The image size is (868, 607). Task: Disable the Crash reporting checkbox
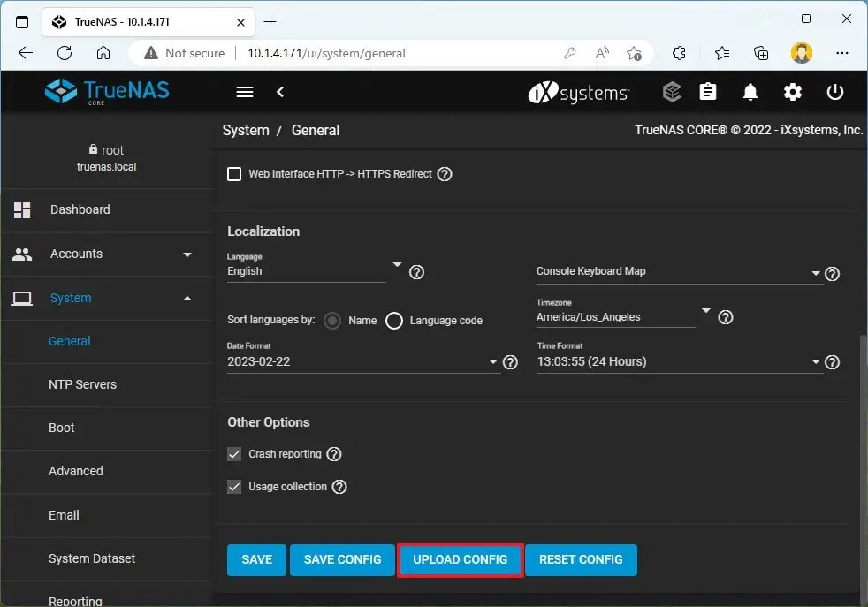(234, 454)
